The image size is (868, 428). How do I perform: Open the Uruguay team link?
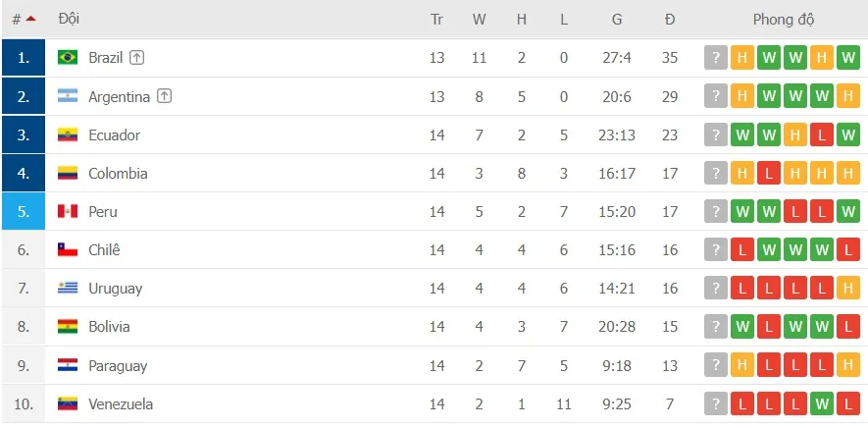[x=115, y=289]
